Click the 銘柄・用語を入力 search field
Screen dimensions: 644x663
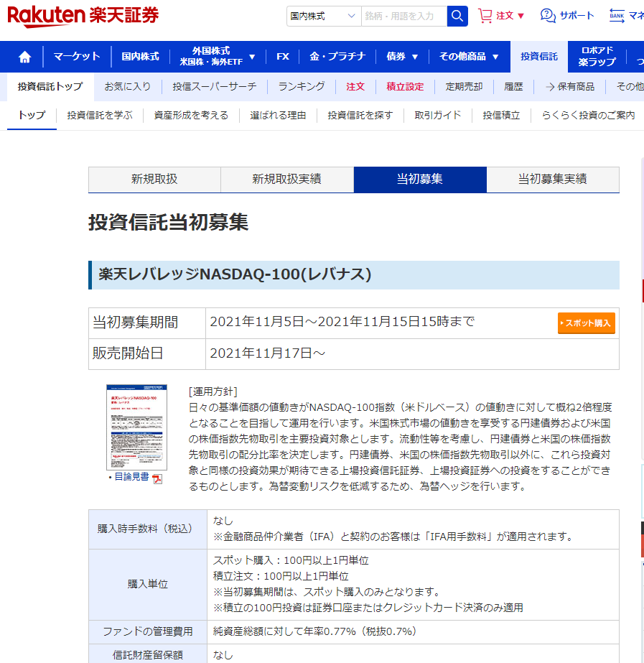tap(404, 16)
